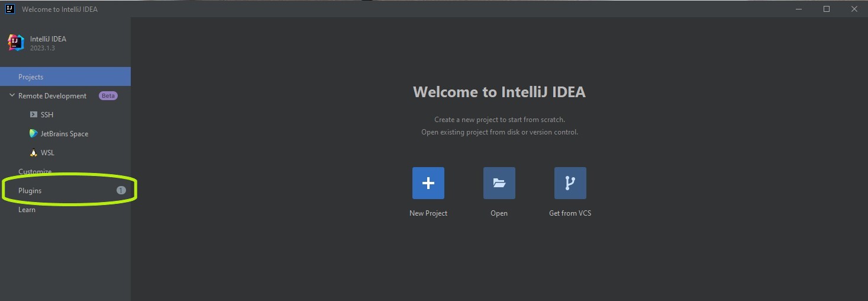Click 'Open existing project from disk or version control.'
Image resolution: width=868 pixels, height=301 pixels.
(x=499, y=132)
